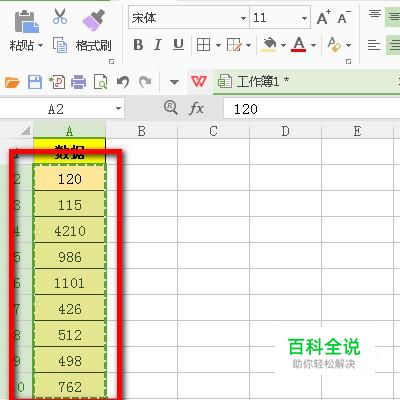Set left horizontal text alignment
This screenshot has height=400, width=400.
(374, 45)
